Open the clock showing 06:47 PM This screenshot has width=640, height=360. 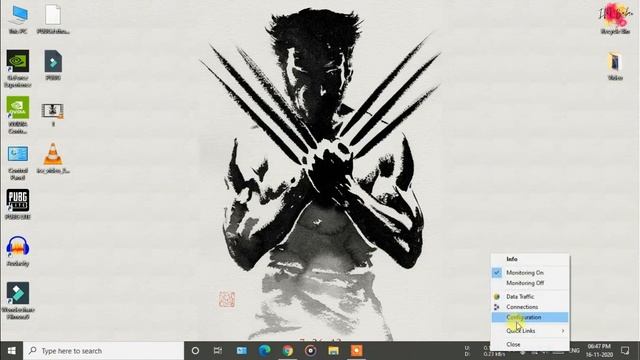pyautogui.click(x=599, y=351)
